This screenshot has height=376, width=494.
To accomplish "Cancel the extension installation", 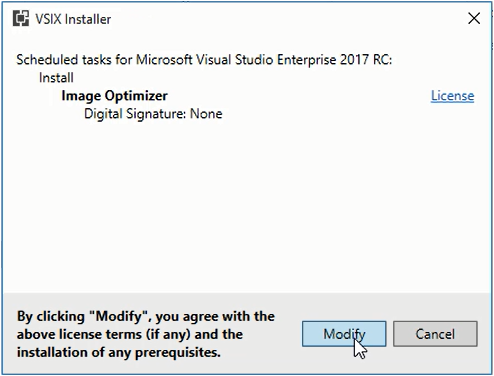I will click(x=435, y=334).
